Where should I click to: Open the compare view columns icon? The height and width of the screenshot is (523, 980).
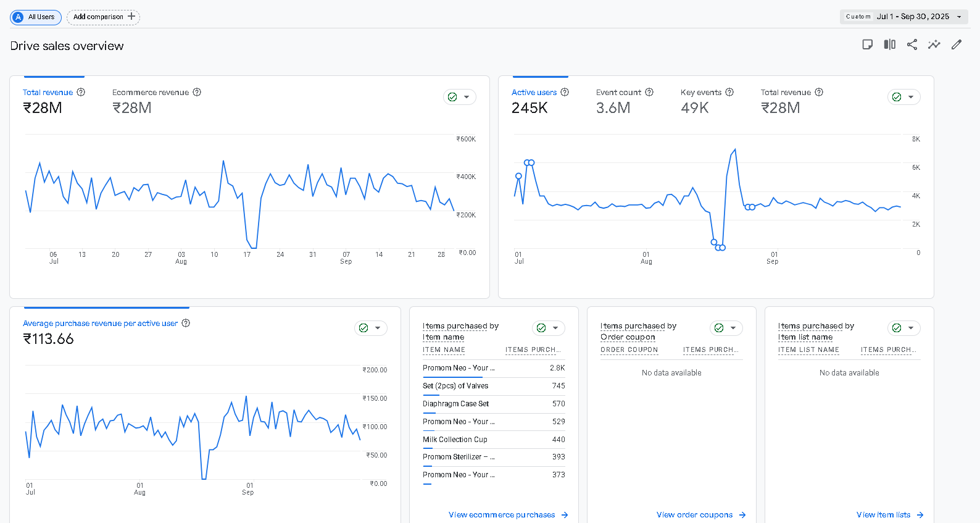point(889,44)
